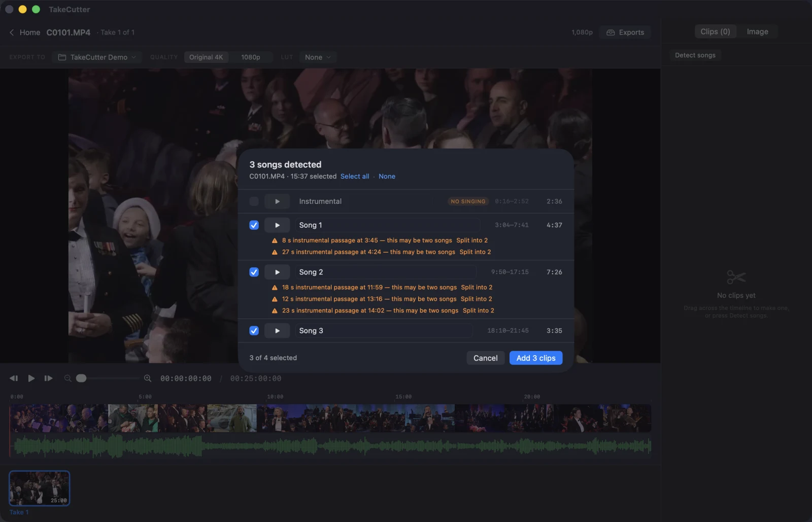Screen dimensions: 812x522
Task: Select Original 4K quality
Action: point(206,57)
